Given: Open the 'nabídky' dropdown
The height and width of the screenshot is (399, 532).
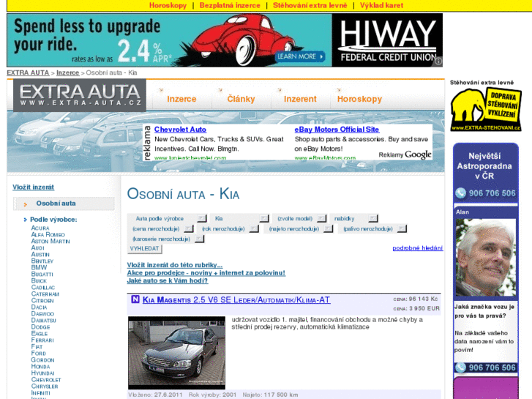Looking at the screenshot, I should [x=354, y=218].
